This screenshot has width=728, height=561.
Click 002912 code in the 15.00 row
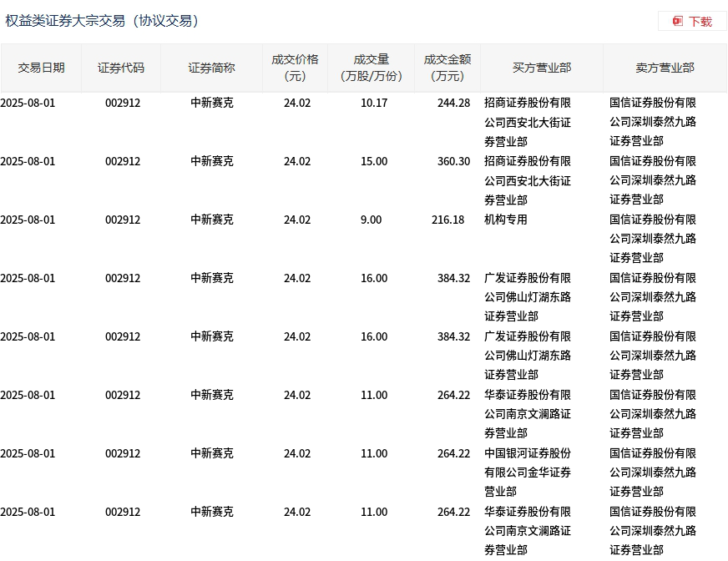pyautogui.click(x=123, y=162)
